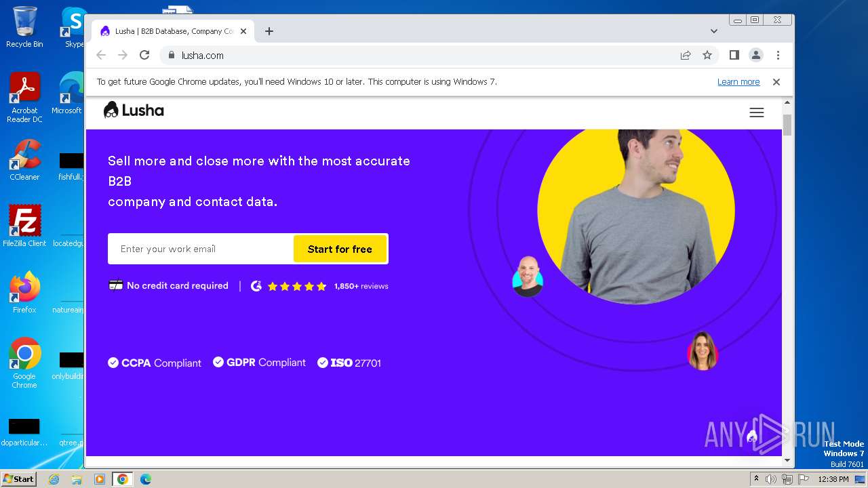Click the scroll down arrow of page scrollbar
Screen dimensions: 868x488
coord(787,461)
